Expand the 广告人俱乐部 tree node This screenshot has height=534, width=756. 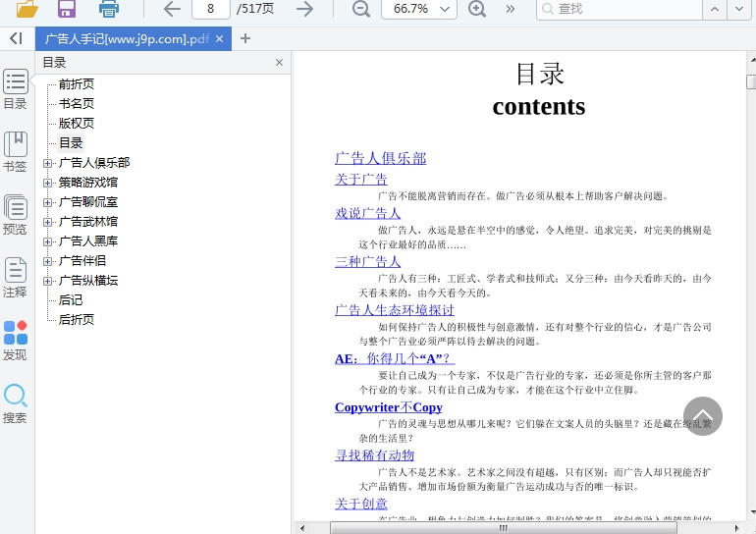[48, 163]
